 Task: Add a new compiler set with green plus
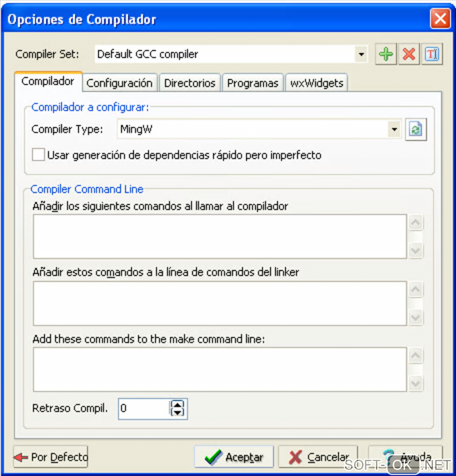tap(386, 55)
